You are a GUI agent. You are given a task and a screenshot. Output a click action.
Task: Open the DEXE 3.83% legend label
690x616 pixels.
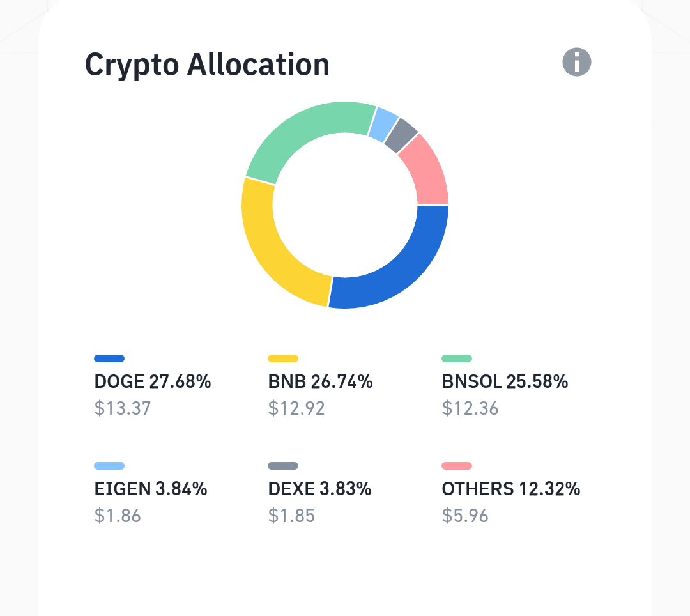(x=319, y=489)
